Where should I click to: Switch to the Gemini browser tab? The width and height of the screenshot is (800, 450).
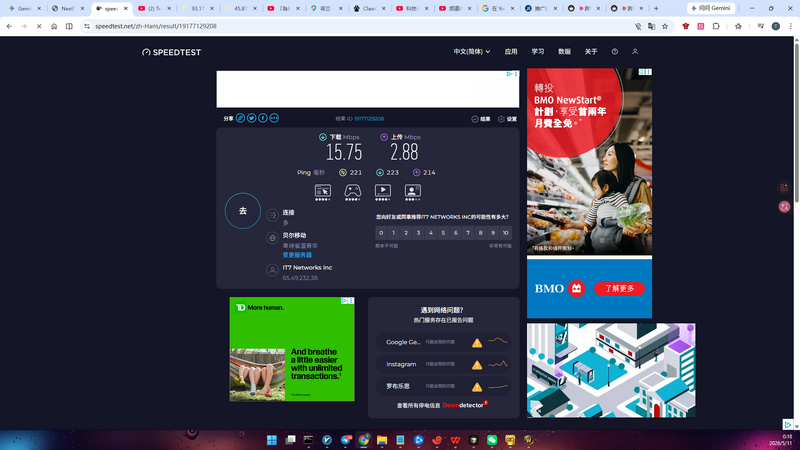pos(24,8)
